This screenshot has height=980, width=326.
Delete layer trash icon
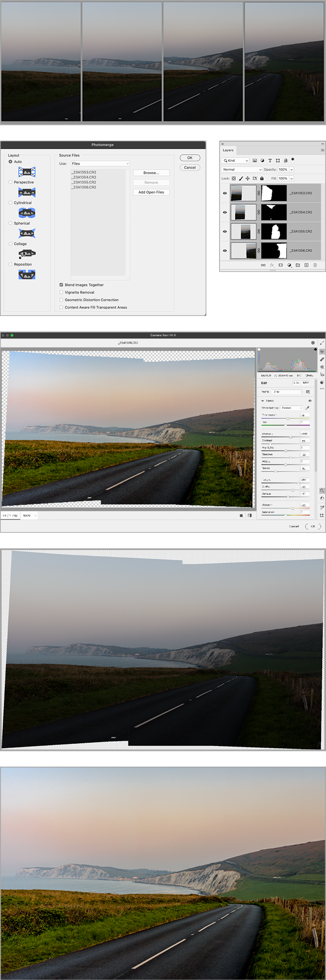pos(315,265)
